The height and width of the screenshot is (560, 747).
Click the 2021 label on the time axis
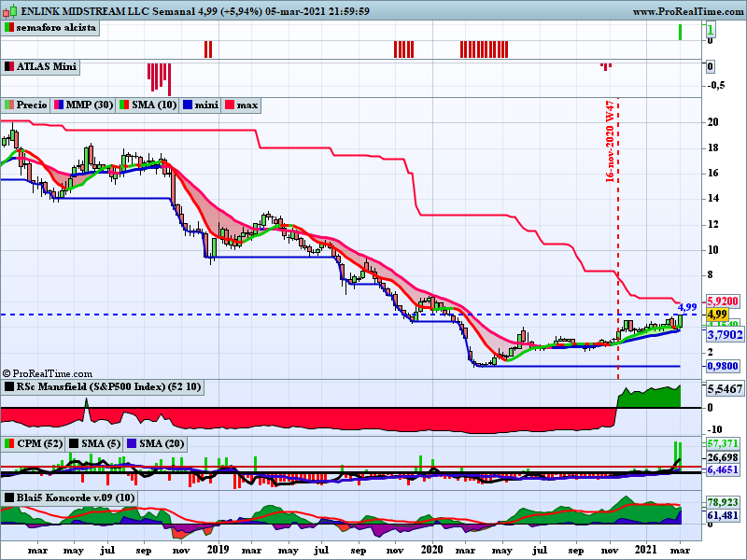click(646, 550)
